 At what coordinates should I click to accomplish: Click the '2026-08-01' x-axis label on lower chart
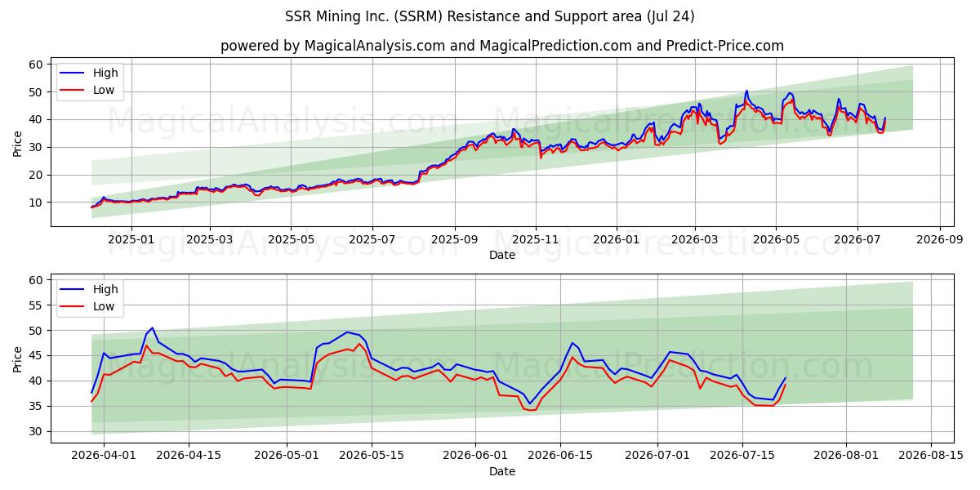846,457
